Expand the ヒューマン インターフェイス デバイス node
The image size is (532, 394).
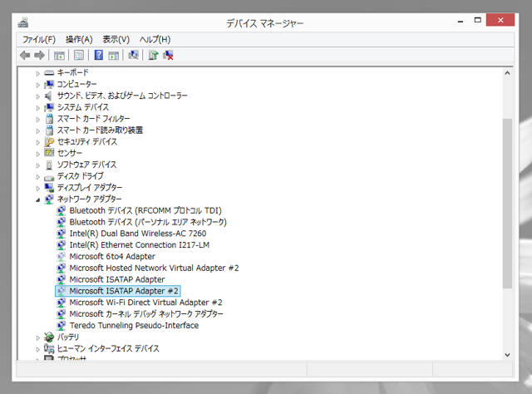37,349
